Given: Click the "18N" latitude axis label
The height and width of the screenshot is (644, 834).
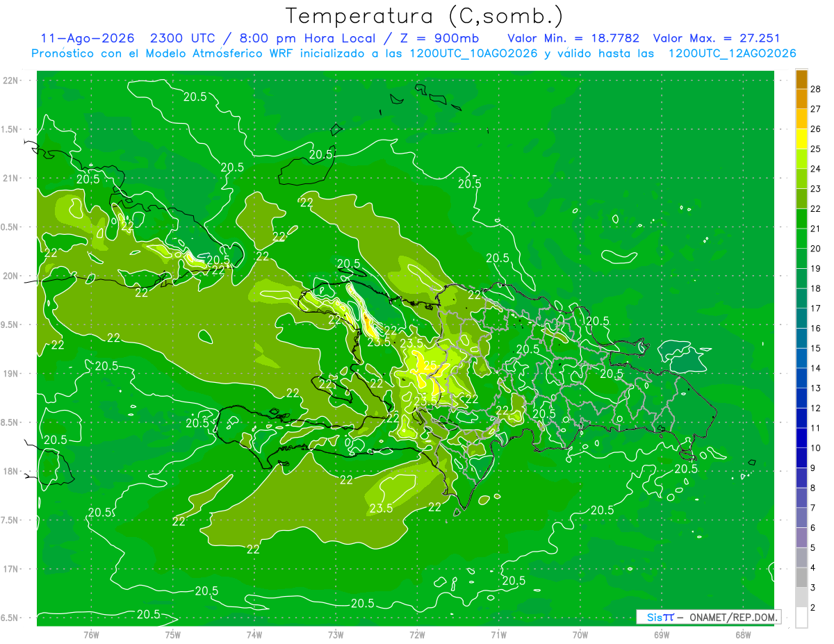Looking at the screenshot, I should [x=11, y=471].
